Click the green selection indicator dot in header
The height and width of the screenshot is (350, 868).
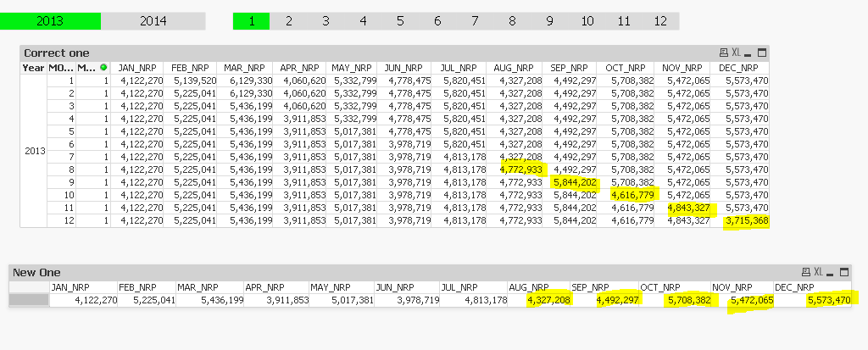click(103, 68)
